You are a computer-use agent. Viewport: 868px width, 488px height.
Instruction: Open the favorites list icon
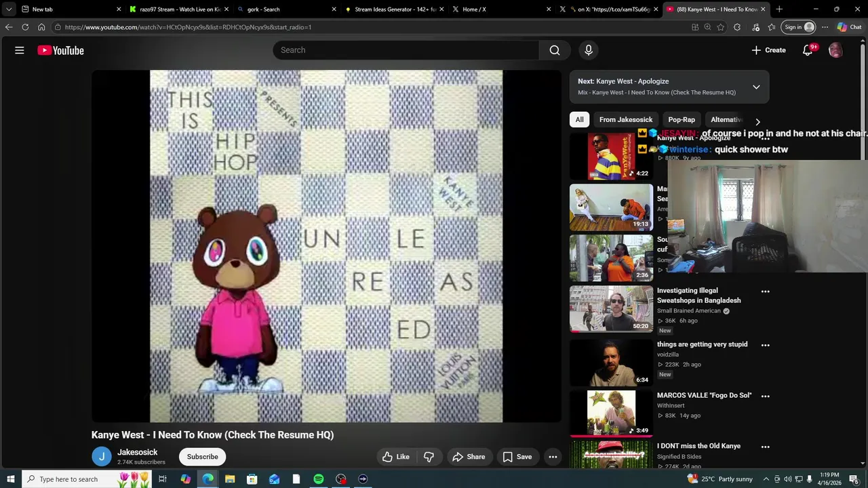click(x=772, y=27)
